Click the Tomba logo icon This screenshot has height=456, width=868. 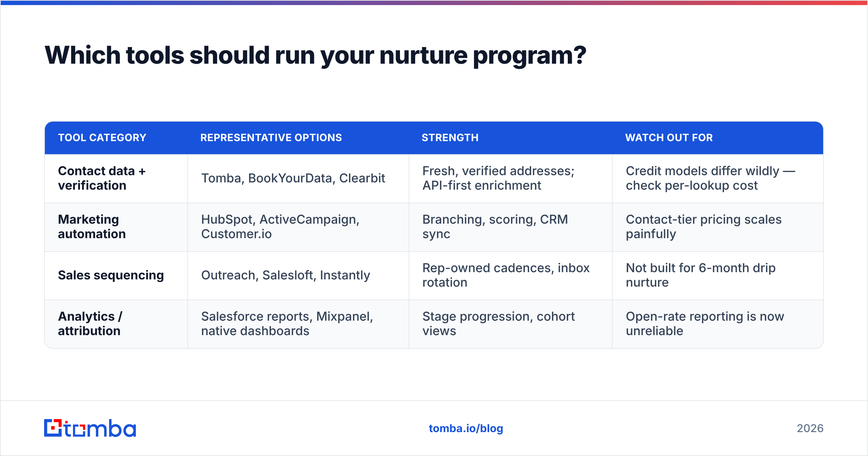pos(90,428)
